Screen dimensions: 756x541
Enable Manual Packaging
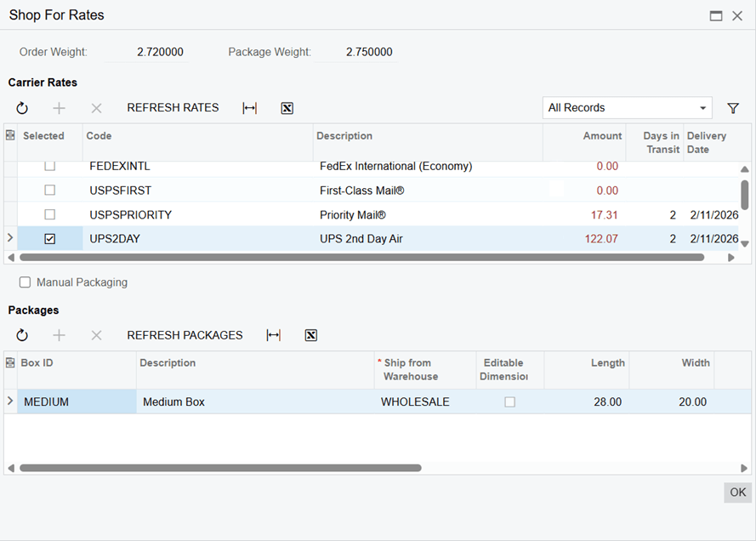[x=25, y=282]
